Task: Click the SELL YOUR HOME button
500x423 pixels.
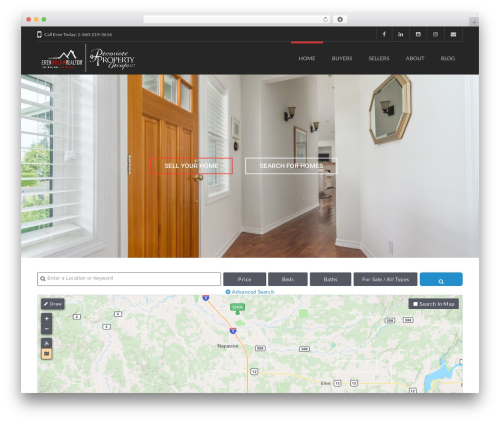Action: (191, 166)
